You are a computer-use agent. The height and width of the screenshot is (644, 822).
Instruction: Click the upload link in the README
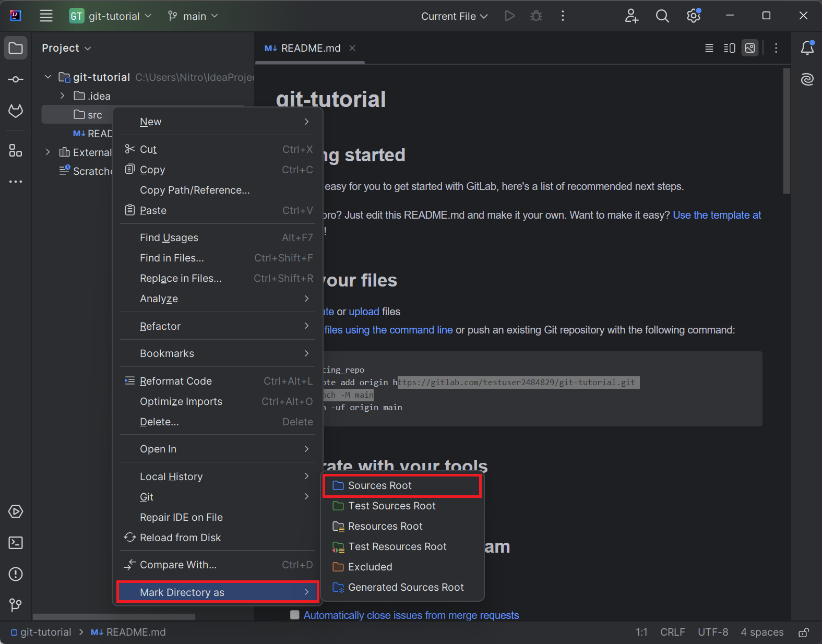(x=364, y=312)
